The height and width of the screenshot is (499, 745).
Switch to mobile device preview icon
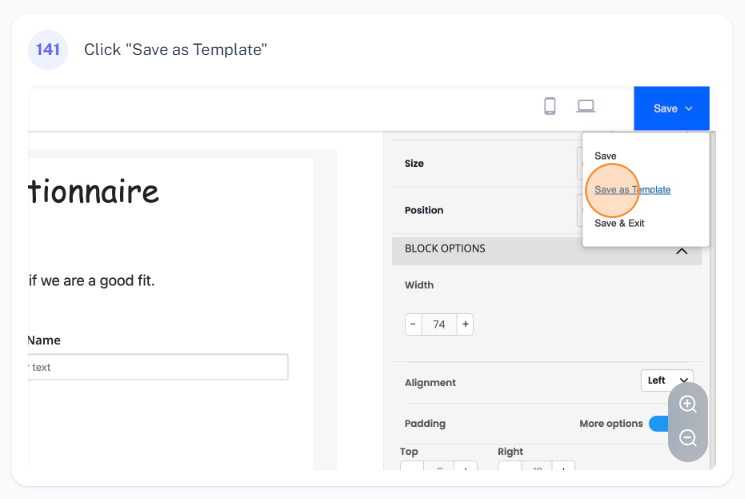(x=549, y=106)
